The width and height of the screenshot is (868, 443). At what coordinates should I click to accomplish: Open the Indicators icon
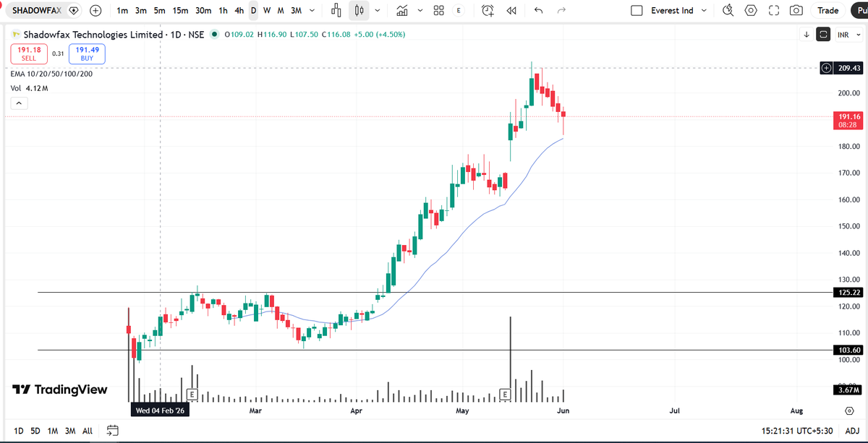coord(402,10)
